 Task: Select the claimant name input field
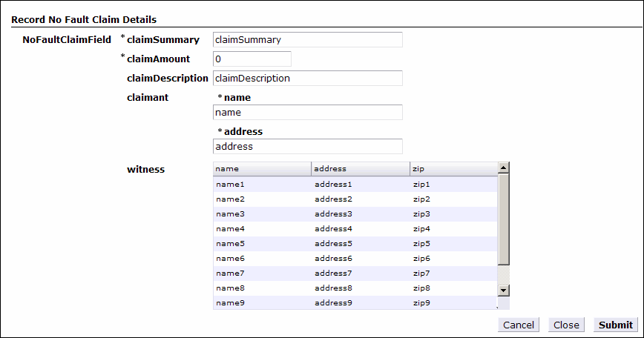[x=308, y=113]
